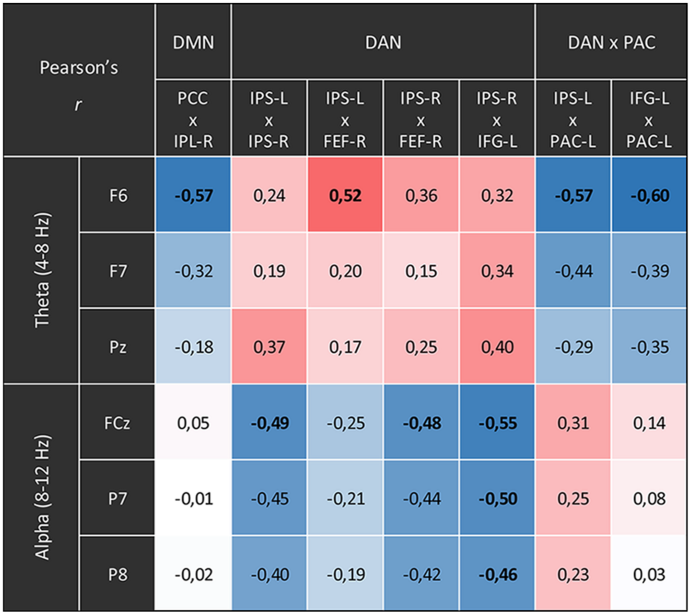Select the cell with value 0,40
The height and width of the screenshot is (616, 692).
[497, 347]
